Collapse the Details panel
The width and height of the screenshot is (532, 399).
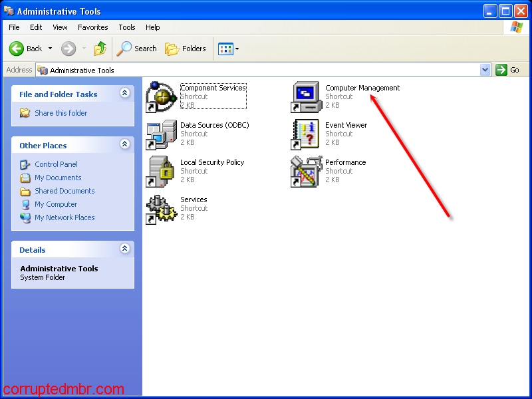click(x=124, y=249)
